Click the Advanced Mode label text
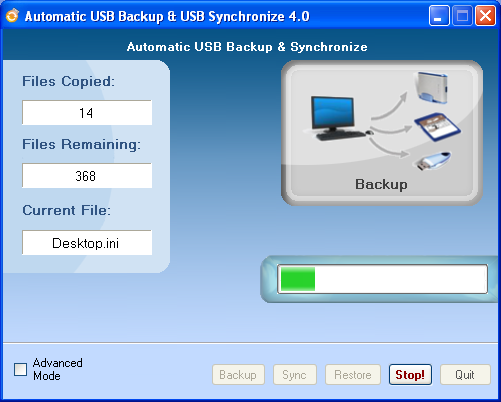The width and height of the screenshot is (501, 402). click(58, 369)
